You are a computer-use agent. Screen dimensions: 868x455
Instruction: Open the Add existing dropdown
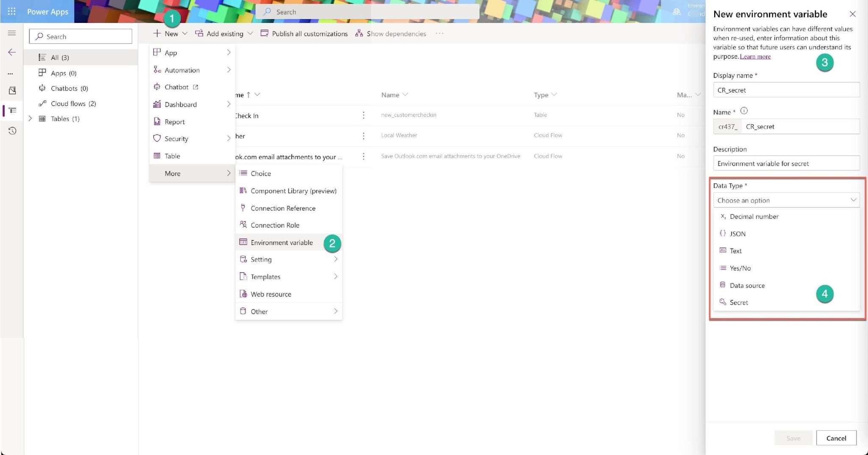point(224,33)
